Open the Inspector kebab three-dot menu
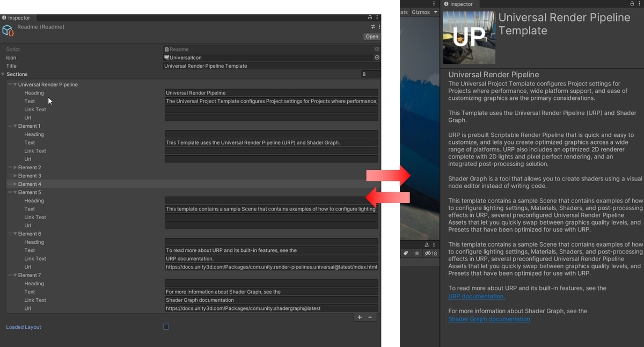 coord(377,17)
